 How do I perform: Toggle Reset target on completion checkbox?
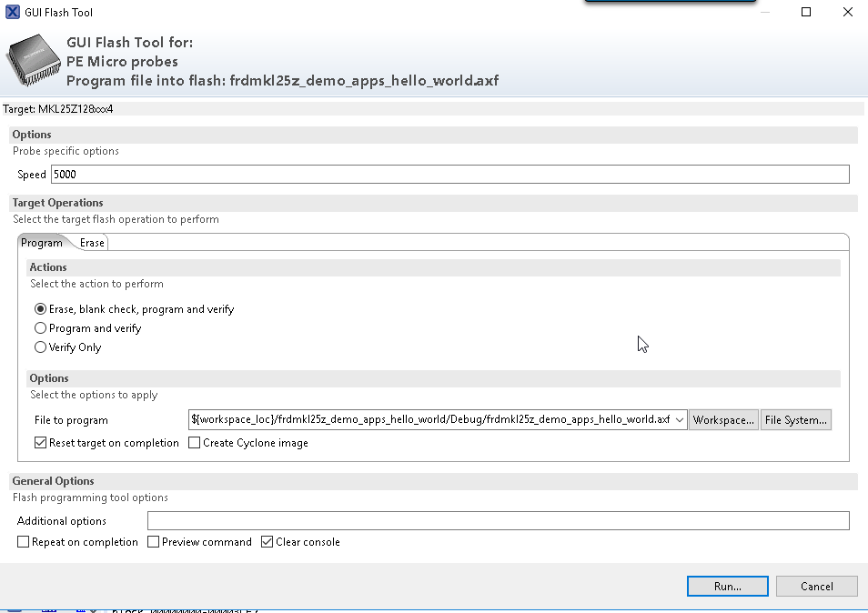click(x=40, y=443)
